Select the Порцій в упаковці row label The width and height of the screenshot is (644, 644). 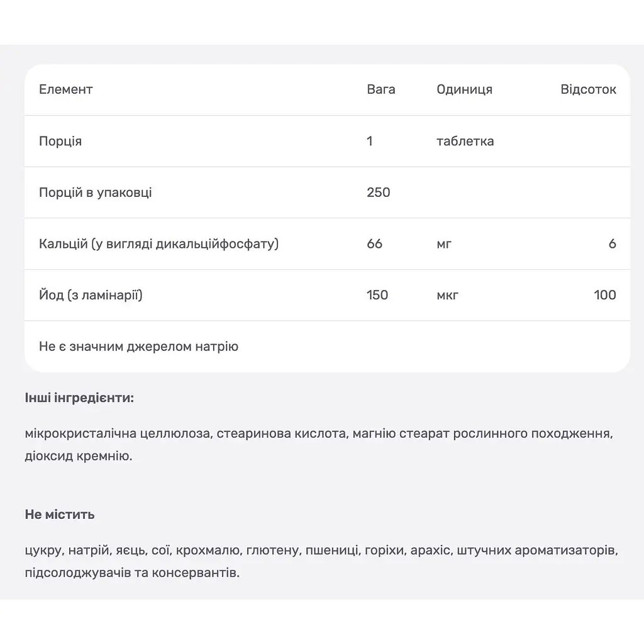click(96, 192)
